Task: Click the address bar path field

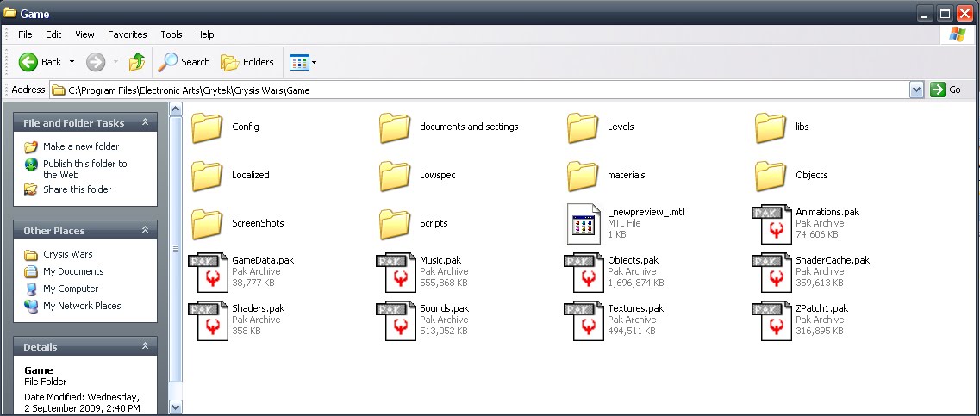Action: (480, 90)
